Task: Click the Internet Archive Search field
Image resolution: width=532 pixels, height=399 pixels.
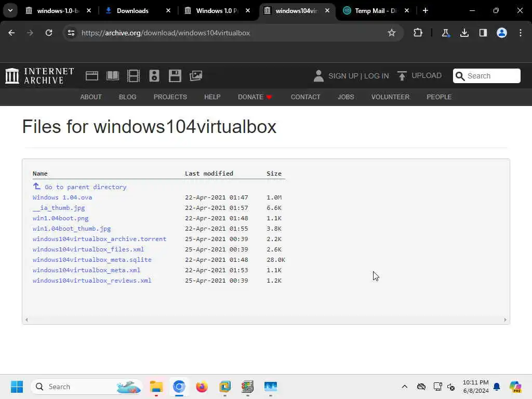Action: 486,76
